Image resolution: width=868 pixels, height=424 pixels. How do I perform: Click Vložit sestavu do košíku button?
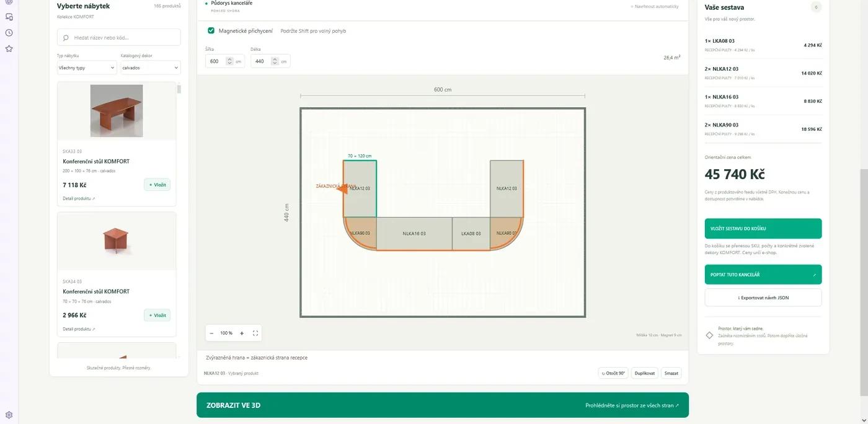(x=763, y=228)
